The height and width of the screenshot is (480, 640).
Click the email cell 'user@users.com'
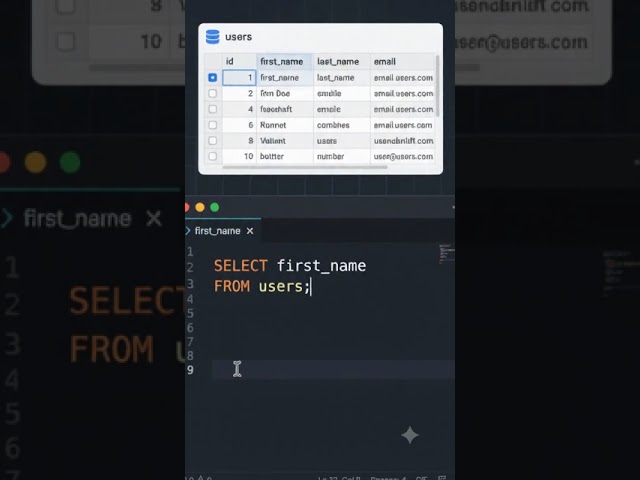point(403,156)
